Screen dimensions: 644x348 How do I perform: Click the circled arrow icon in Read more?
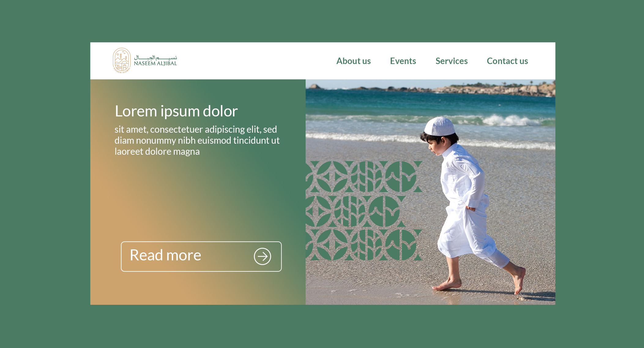coord(262,256)
